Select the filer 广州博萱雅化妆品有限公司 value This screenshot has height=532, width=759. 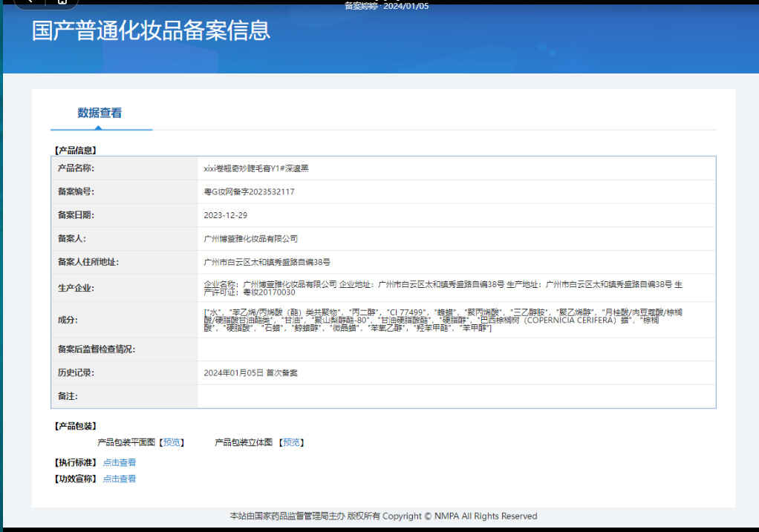pyautogui.click(x=251, y=238)
